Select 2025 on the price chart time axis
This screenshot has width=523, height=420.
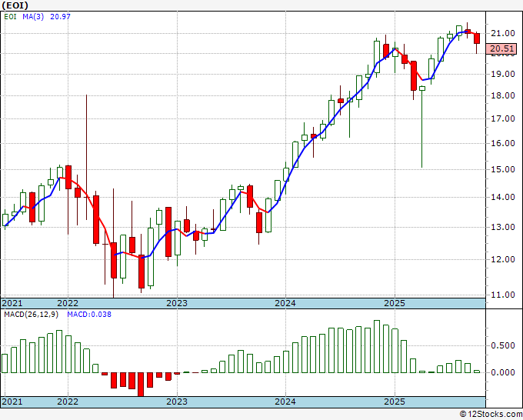395,303
